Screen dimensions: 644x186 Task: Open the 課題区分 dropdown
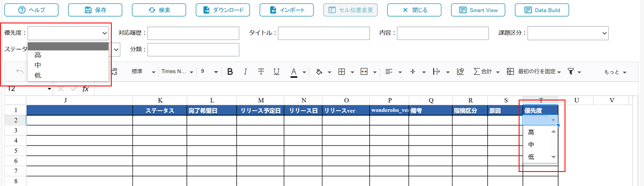point(568,33)
